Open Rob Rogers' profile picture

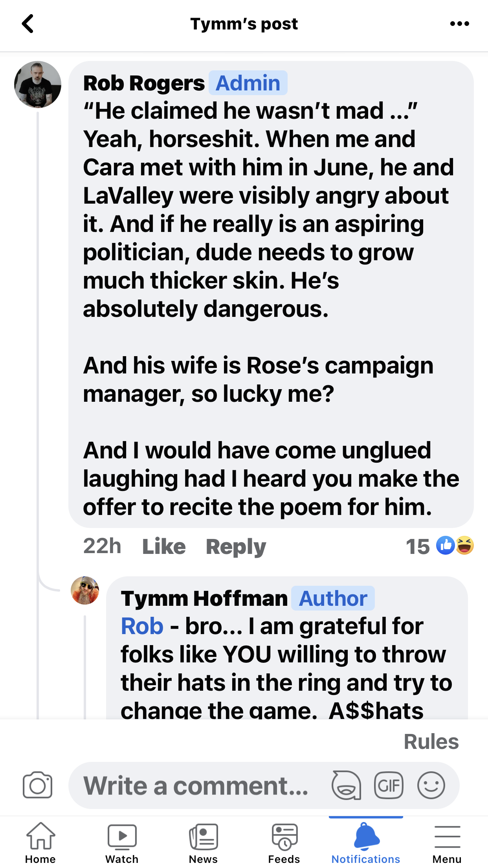click(x=38, y=85)
